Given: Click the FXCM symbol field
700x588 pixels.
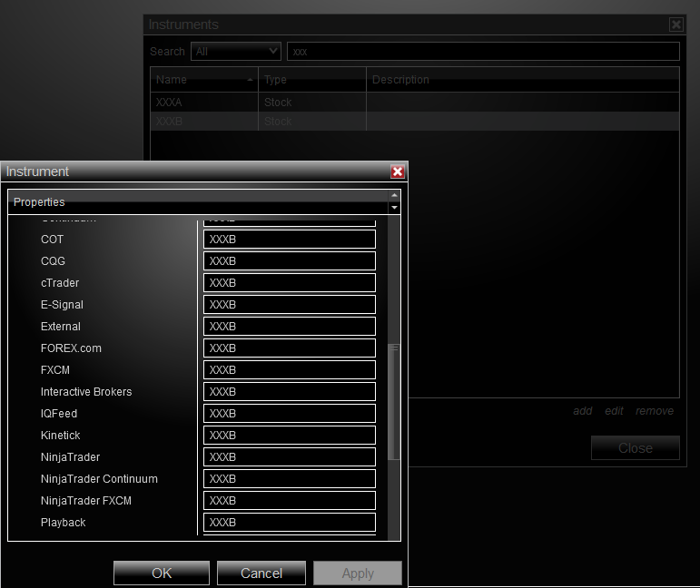Looking at the screenshot, I should pos(290,370).
